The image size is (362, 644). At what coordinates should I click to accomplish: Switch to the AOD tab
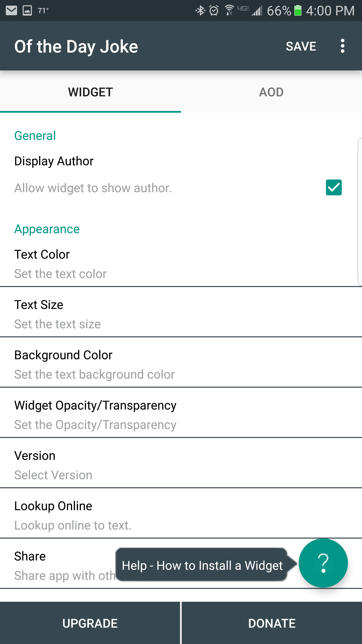click(x=271, y=92)
